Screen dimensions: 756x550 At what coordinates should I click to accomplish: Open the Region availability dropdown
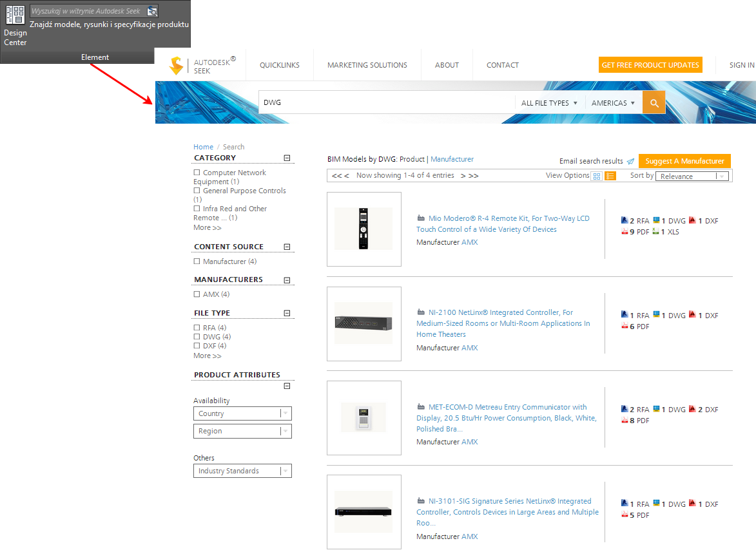point(242,431)
